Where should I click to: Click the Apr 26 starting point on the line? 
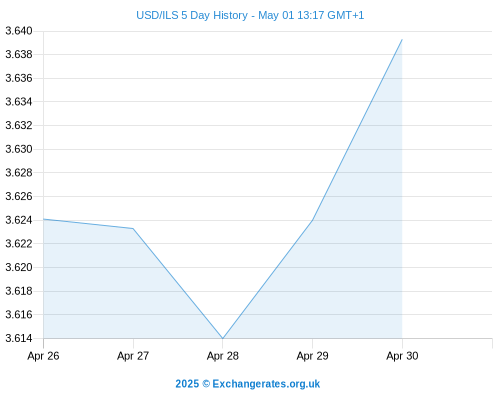(x=44, y=219)
